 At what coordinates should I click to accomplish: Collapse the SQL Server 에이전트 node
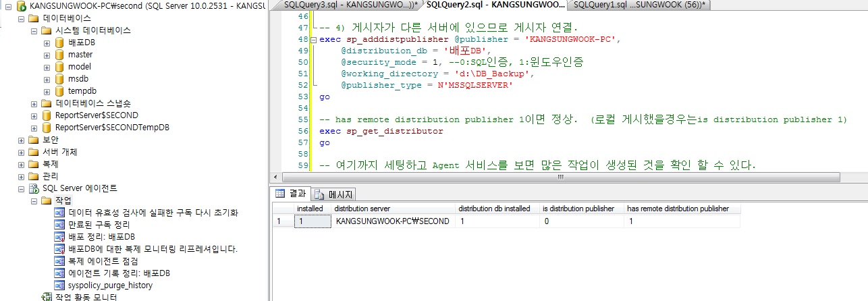[x=20, y=188]
